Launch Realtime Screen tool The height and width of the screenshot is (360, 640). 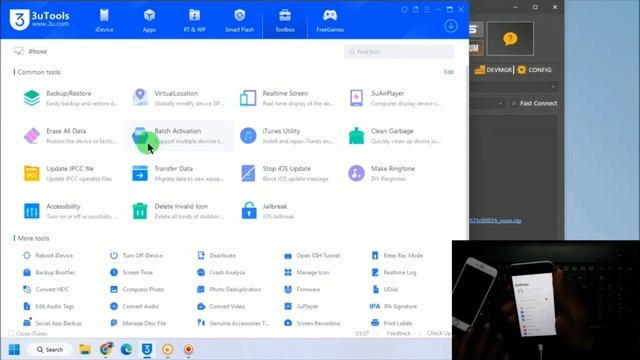pyautogui.click(x=287, y=98)
